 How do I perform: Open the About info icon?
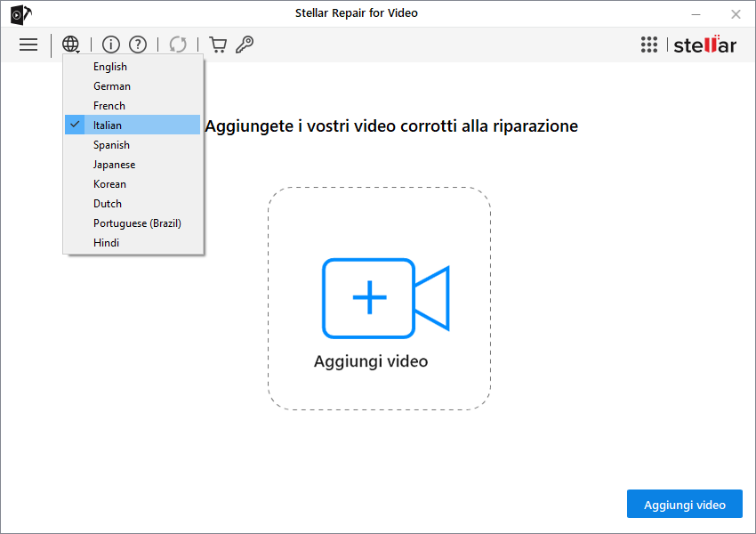(111, 44)
